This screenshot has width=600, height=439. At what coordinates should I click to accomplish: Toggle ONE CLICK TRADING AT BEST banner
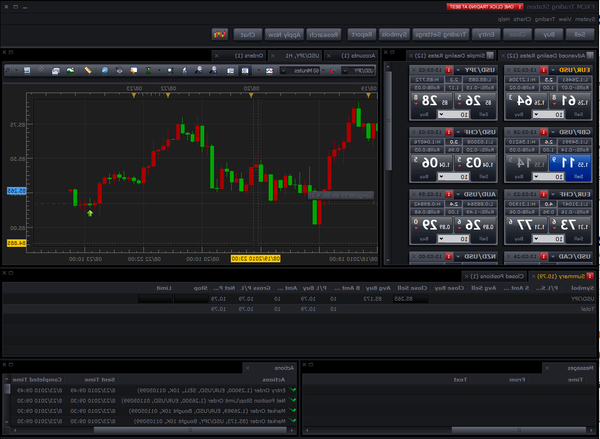[x=485, y=7]
